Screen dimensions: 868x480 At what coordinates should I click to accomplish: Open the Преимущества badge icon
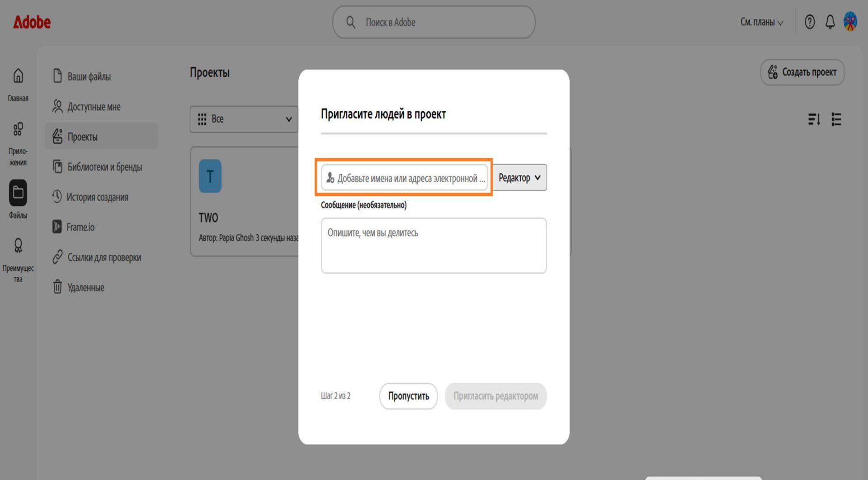pos(18,245)
